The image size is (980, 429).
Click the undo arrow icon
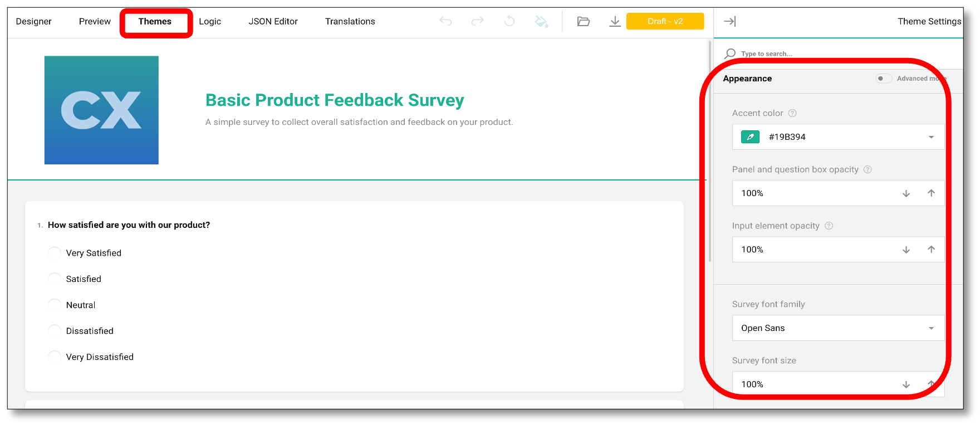(x=445, y=21)
